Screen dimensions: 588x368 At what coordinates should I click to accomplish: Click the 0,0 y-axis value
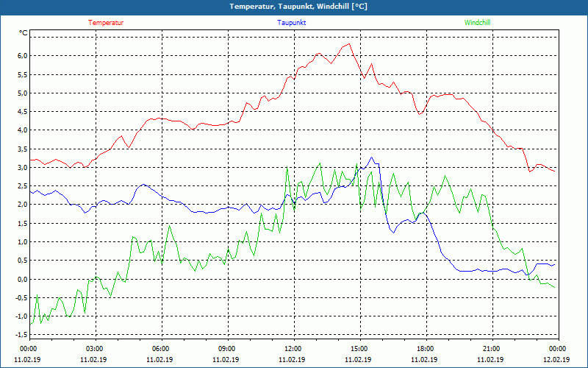pos(23,279)
